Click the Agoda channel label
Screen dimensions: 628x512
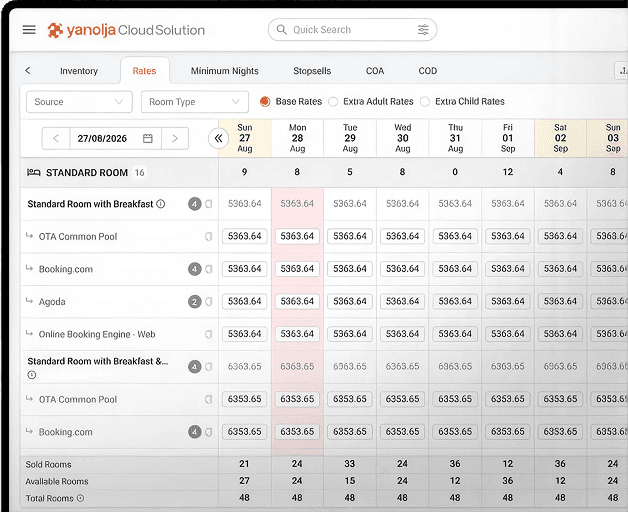(52, 302)
